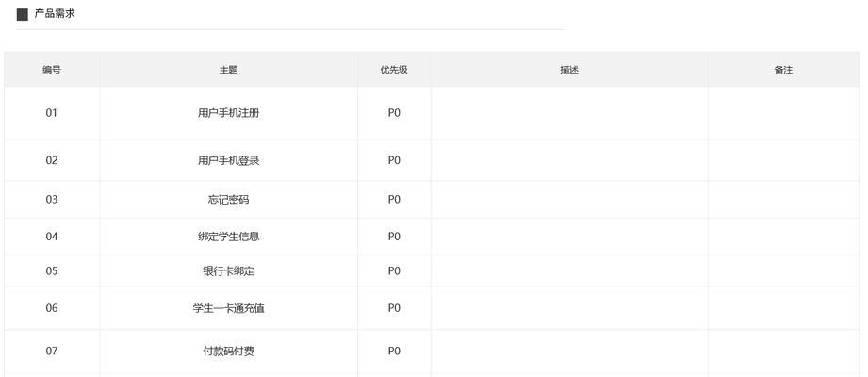This screenshot has height=377, width=868.
Task: Click row number 04 cell
Action: coord(52,237)
